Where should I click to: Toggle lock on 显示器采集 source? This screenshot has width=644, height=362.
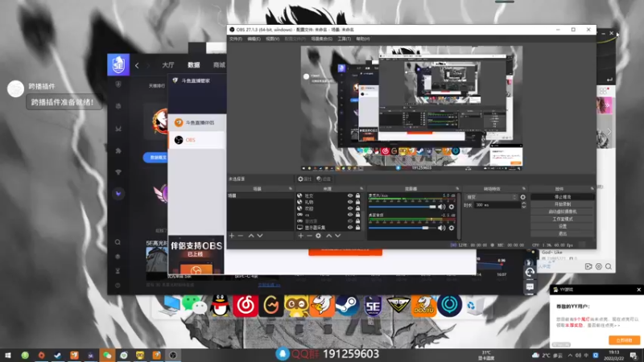coord(357,228)
